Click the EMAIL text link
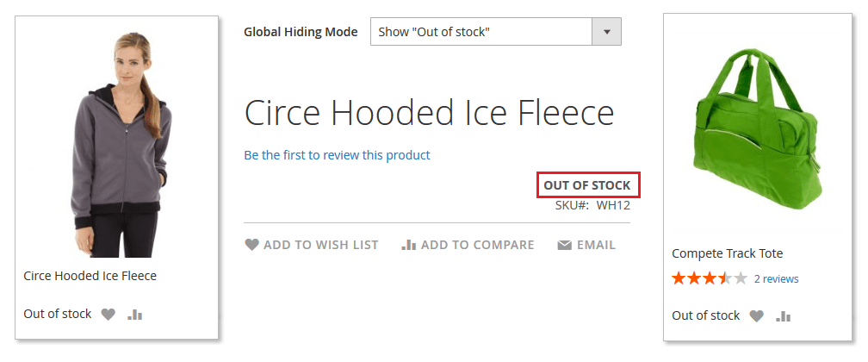This screenshot has width=868, height=362. (x=596, y=245)
